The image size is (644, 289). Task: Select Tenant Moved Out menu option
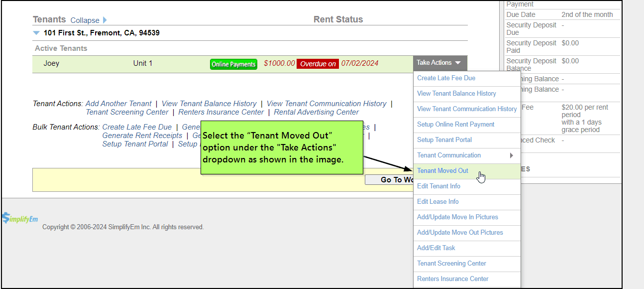tap(442, 170)
